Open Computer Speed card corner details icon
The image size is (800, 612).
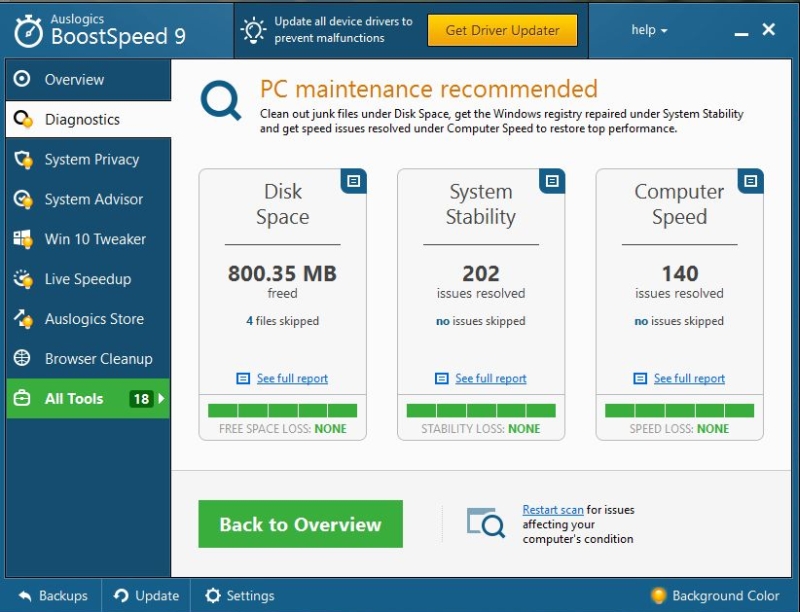point(751,181)
